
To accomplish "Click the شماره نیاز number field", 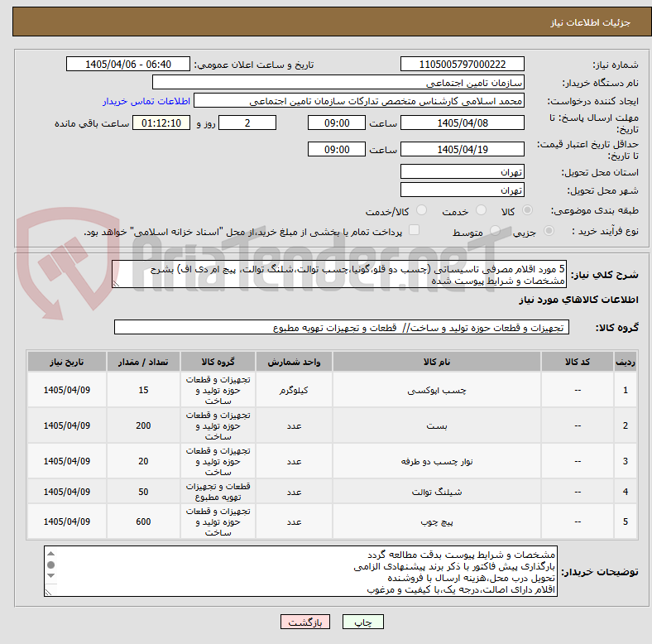I will [462, 64].
